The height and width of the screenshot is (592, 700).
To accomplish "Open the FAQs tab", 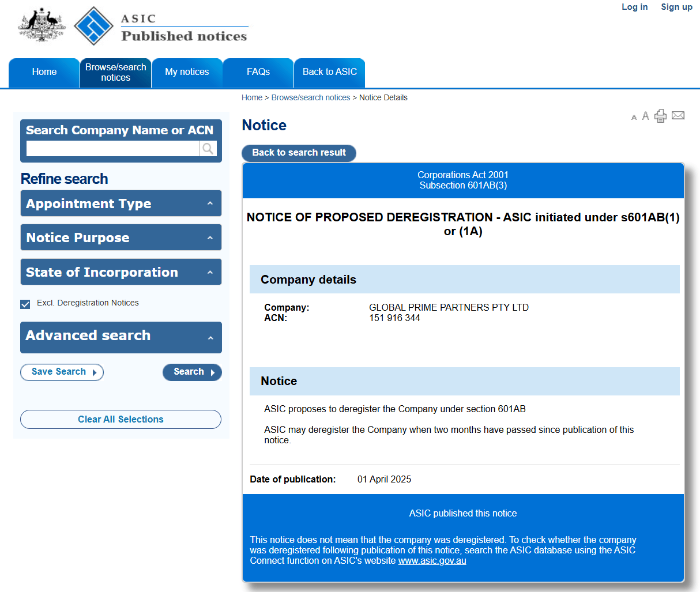I will click(258, 73).
